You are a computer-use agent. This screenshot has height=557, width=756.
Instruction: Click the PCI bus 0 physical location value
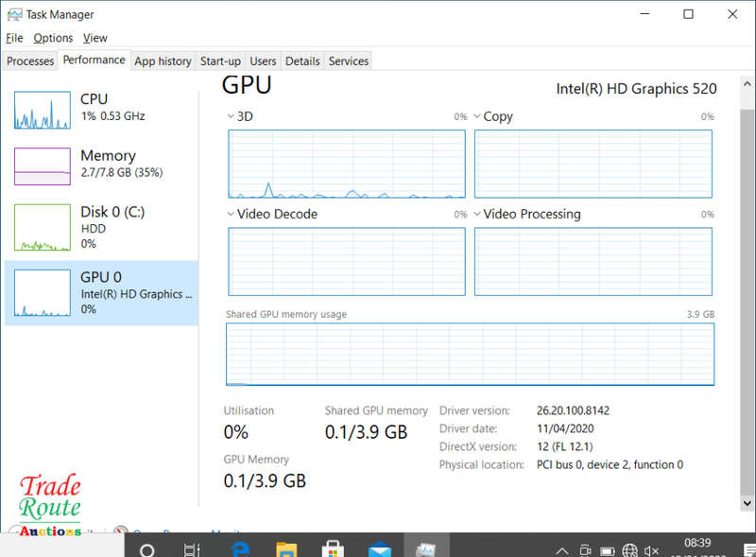[x=610, y=465]
